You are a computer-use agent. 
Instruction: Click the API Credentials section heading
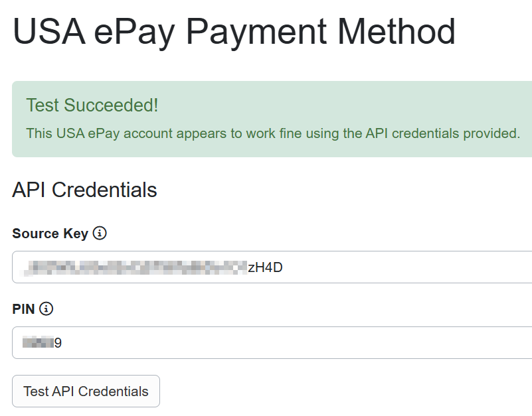point(84,190)
